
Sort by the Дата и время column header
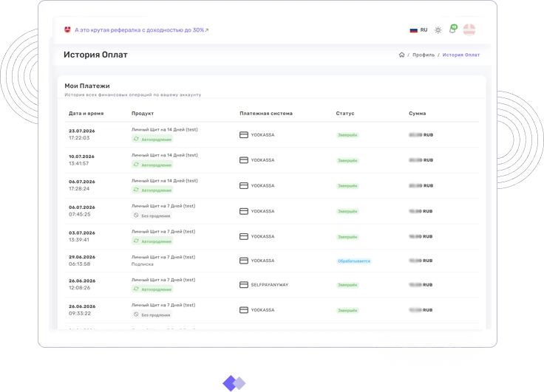point(86,114)
